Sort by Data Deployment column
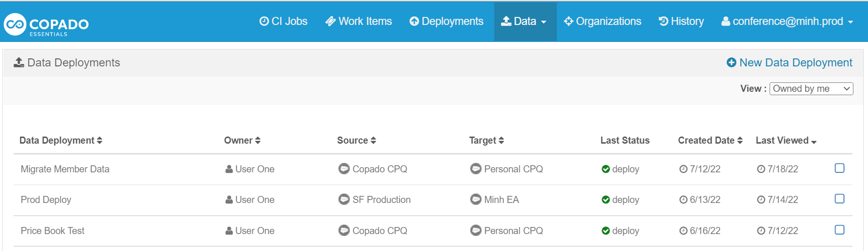 click(61, 140)
